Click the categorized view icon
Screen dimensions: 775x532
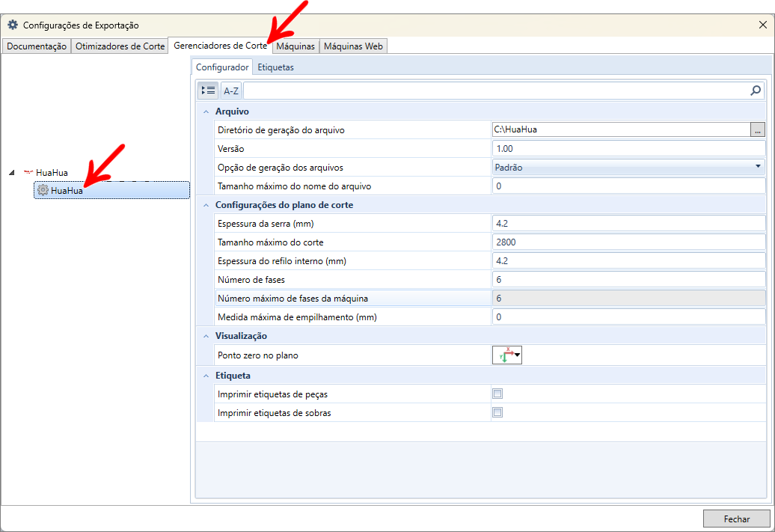208,91
